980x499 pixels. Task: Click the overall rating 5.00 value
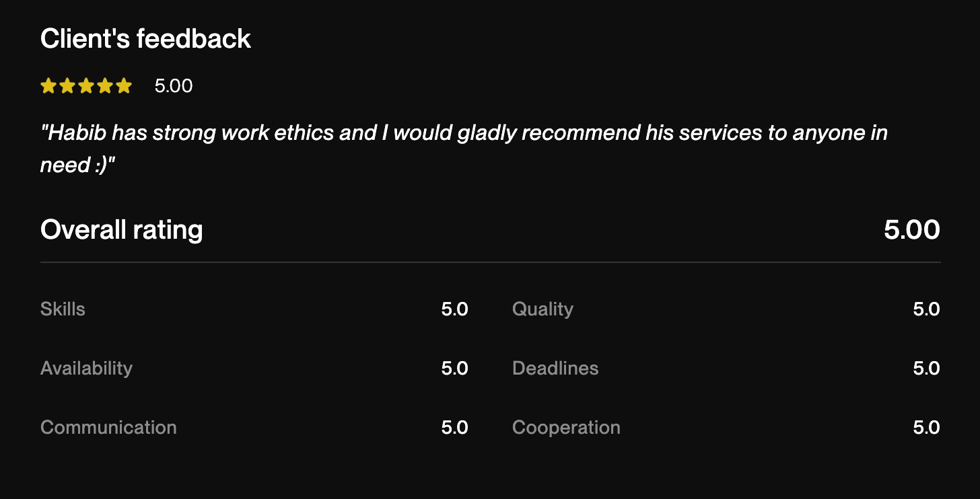(912, 230)
